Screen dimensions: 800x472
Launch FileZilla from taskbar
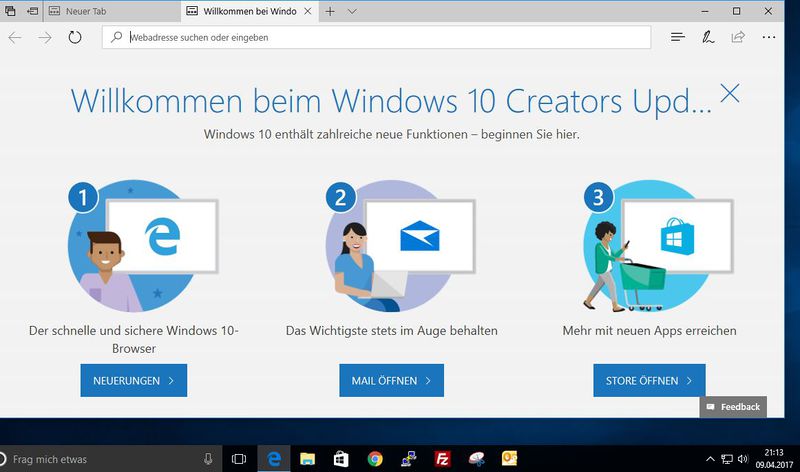(x=442, y=459)
